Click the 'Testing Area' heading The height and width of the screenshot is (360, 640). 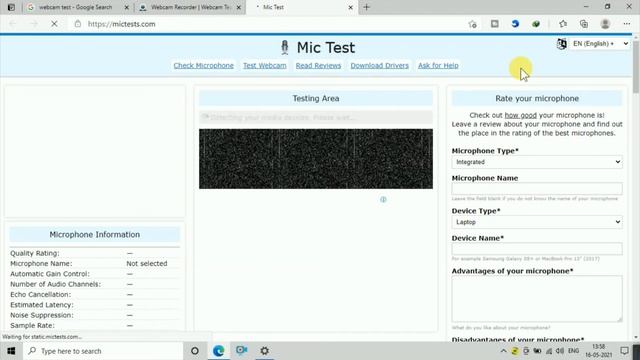316,98
